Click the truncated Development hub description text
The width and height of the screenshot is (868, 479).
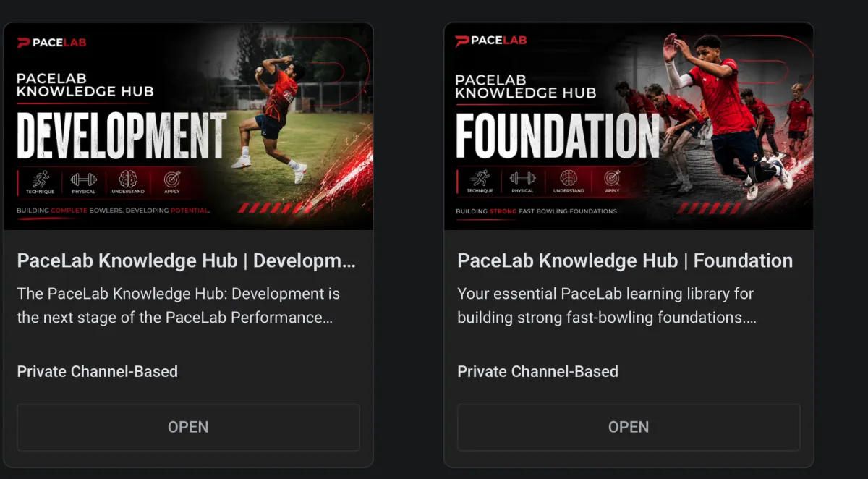tap(178, 306)
